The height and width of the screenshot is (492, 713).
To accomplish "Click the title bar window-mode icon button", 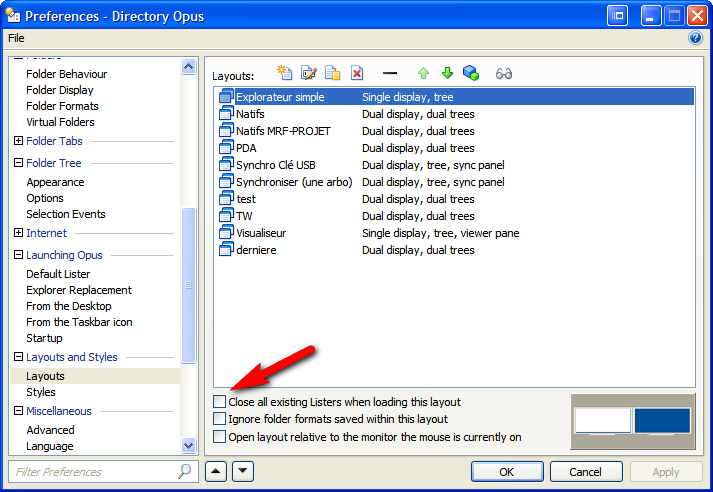I will pyautogui.click(x=618, y=16).
